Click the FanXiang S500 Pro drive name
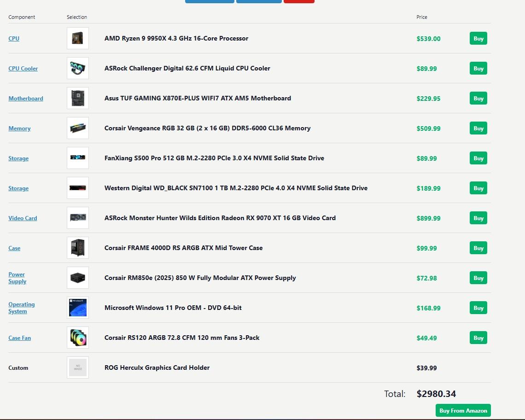The image size is (525, 420). tap(214, 158)
